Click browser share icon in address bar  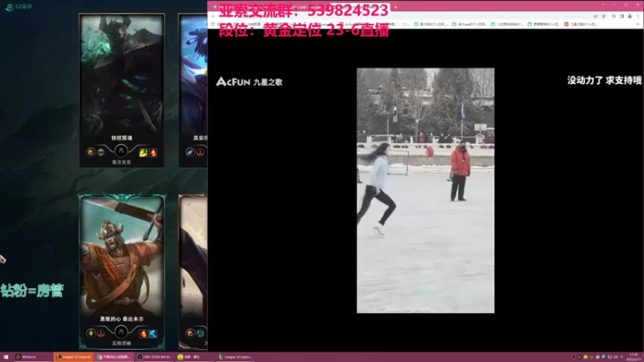tap(596, 16)
